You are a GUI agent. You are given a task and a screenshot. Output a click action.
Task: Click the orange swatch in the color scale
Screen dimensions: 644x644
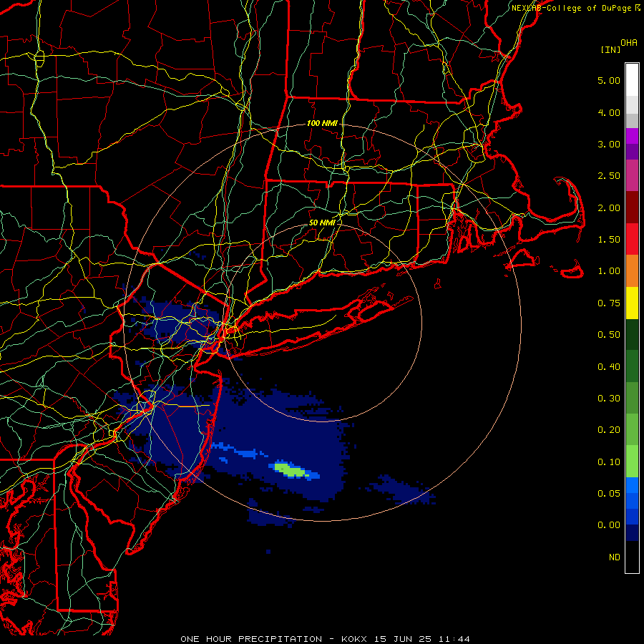(x=632, y=271)
